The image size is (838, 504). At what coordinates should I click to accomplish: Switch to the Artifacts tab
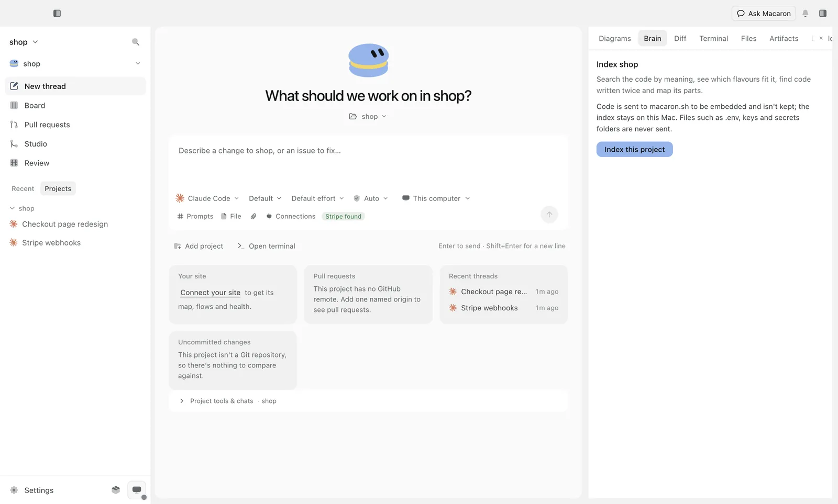[784, 38]
